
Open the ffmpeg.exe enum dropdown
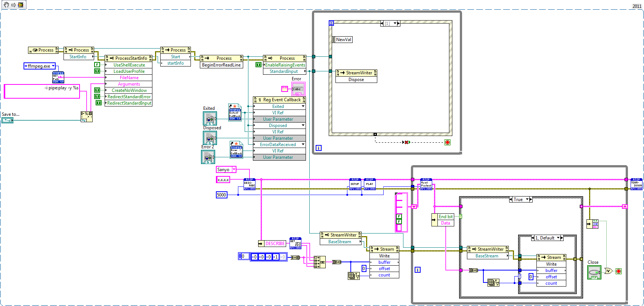click(x=53, y=66)
